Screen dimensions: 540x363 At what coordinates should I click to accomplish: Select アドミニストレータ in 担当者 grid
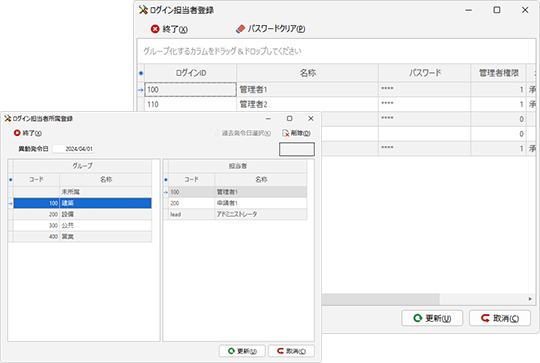[x=261, y=214]
